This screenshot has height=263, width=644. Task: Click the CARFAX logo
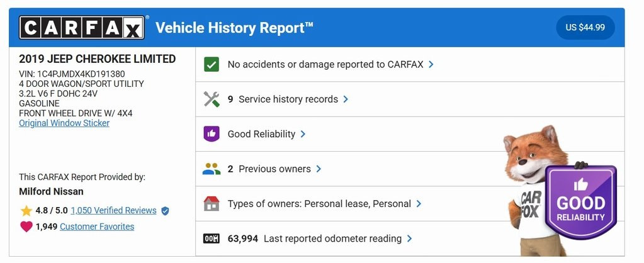tap(82, 28)
